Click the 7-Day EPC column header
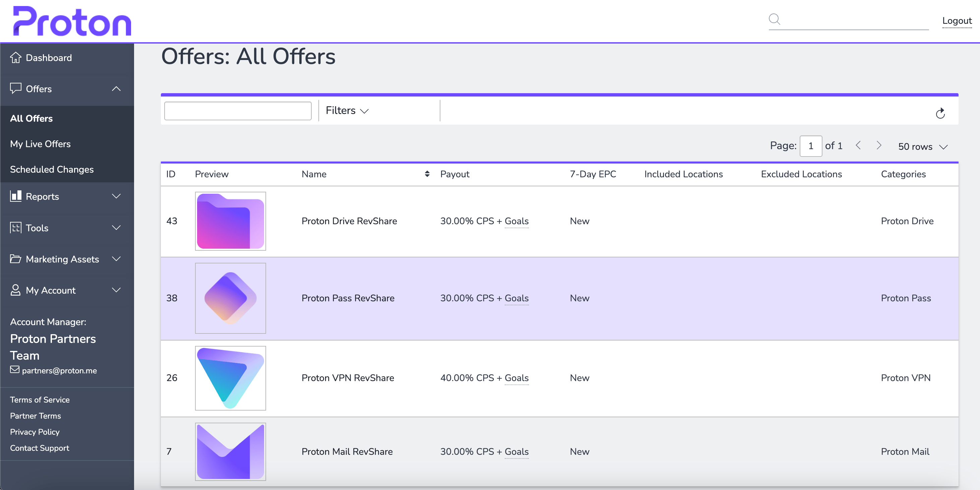This screenshot has width=980, height=490. pyautogui.click(x=593, y=174)
